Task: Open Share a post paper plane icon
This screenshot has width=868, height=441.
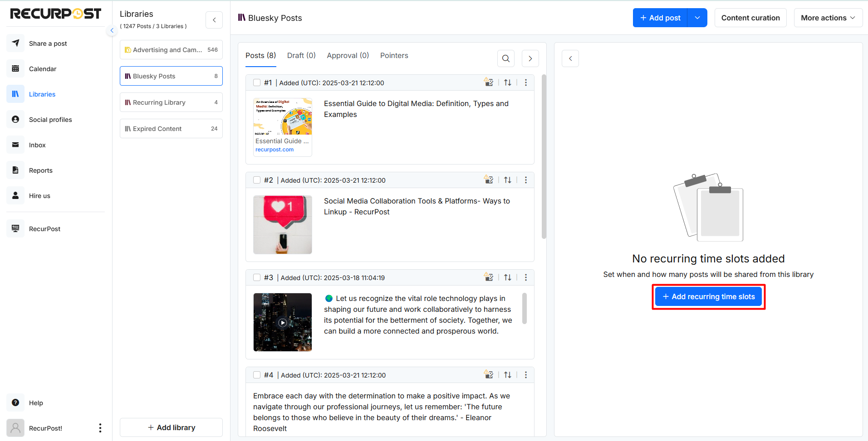Action: [15, 43]
